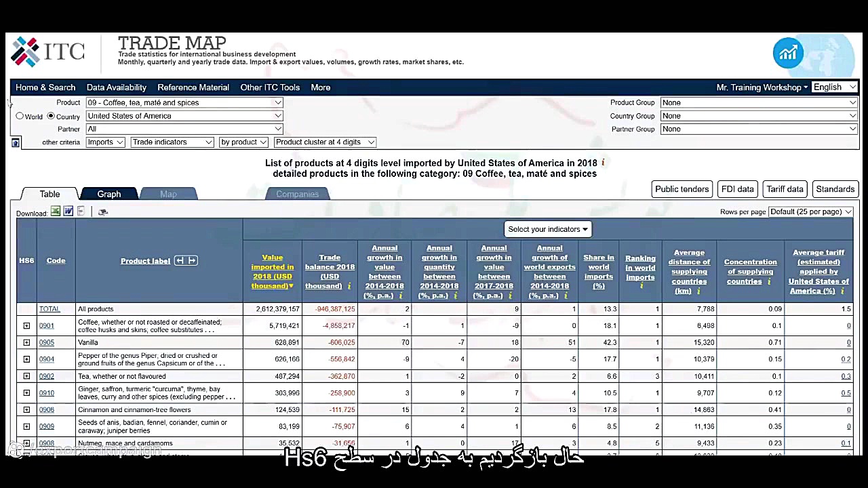Switch to the Table tab
The width and height of the screenshot is (868, 488).
(x=50, y=194)
